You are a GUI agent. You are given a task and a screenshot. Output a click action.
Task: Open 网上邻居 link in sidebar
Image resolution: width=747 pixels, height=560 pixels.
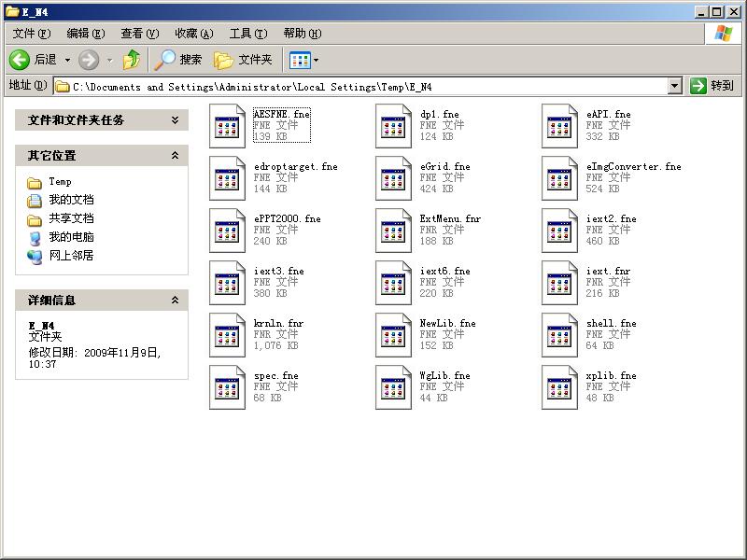coord(72,255)
